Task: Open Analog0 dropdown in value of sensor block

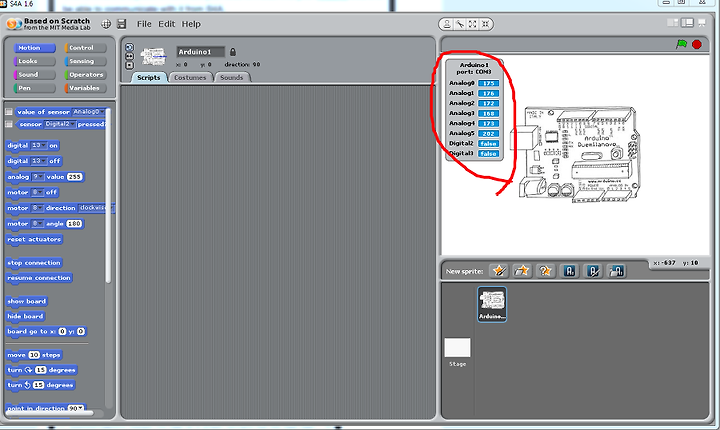Action: pyautogui.click(x=88, y=112)
